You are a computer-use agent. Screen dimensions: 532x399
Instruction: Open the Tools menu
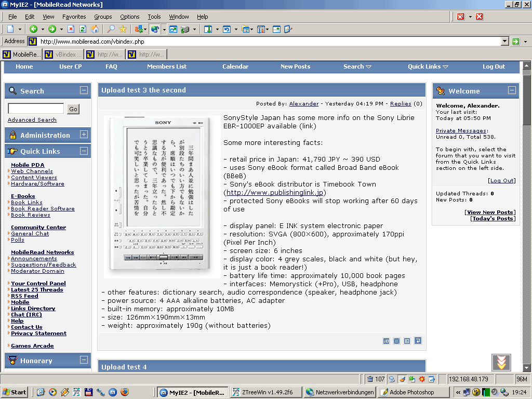point(154,17)
